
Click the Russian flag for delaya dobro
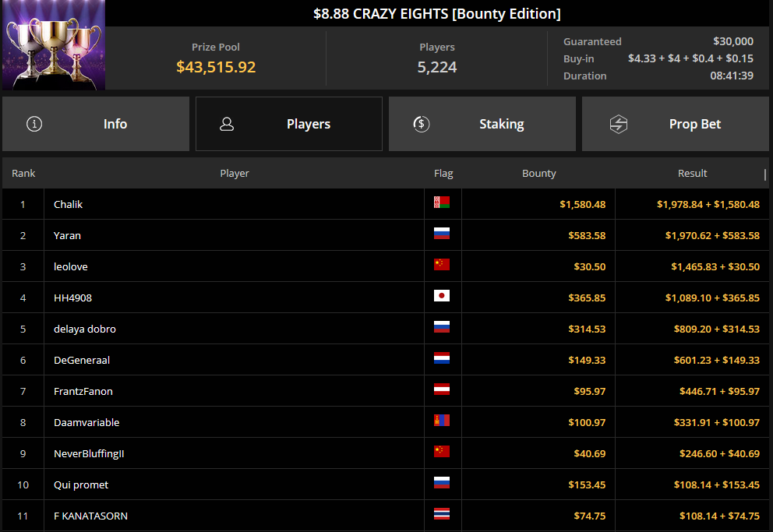click(x=442, y=326)
